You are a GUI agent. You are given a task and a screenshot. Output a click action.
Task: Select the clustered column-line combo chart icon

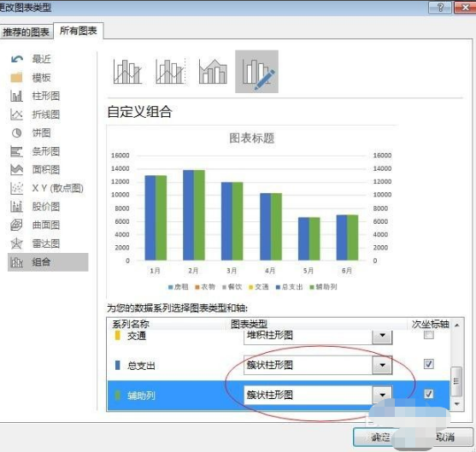click(127, 72)
